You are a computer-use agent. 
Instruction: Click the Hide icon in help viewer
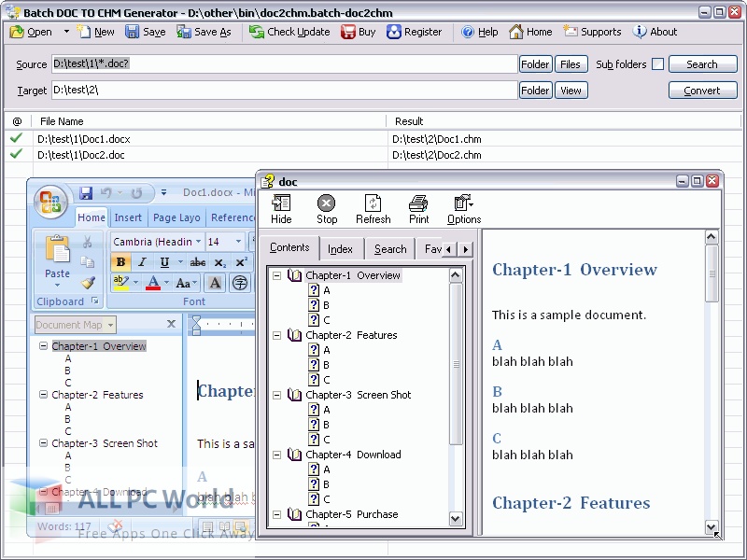tap(281, 204)
